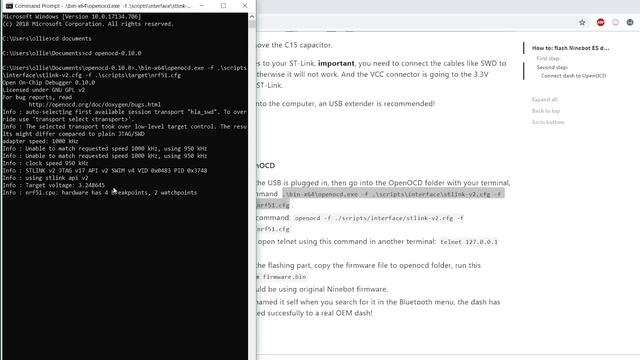Go to 'First step' in table of contents
640x360 pixels.
[x=548, y=58]
